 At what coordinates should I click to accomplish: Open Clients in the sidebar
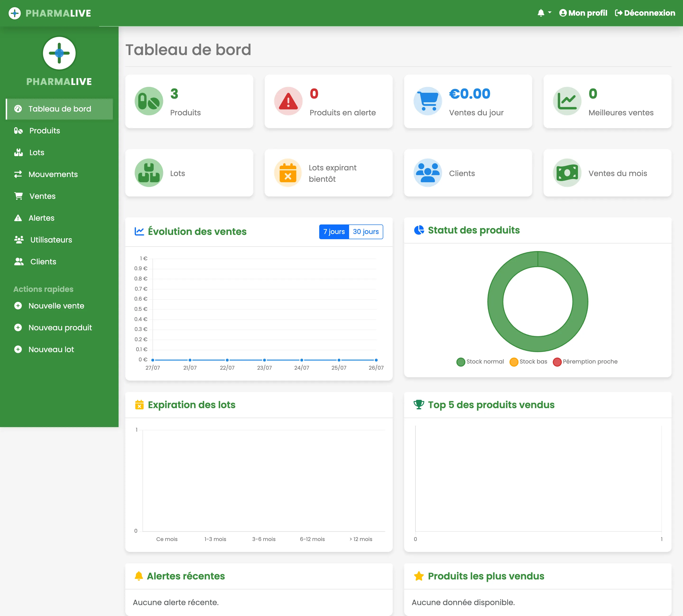pyautogui.click(x=60, y=262)
